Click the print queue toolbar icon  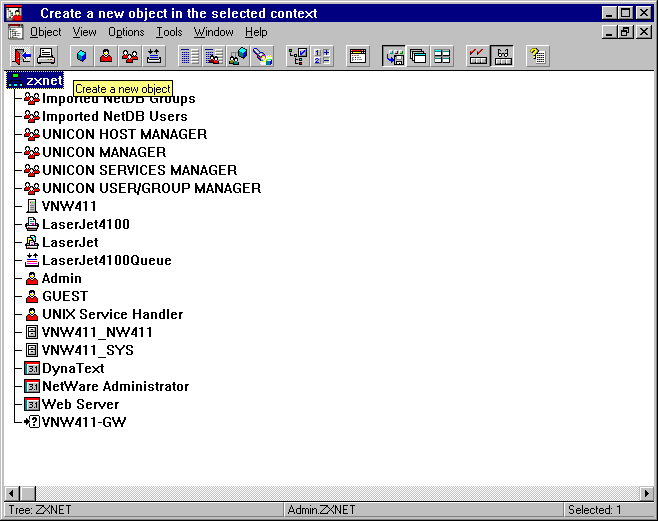point(154,56)
